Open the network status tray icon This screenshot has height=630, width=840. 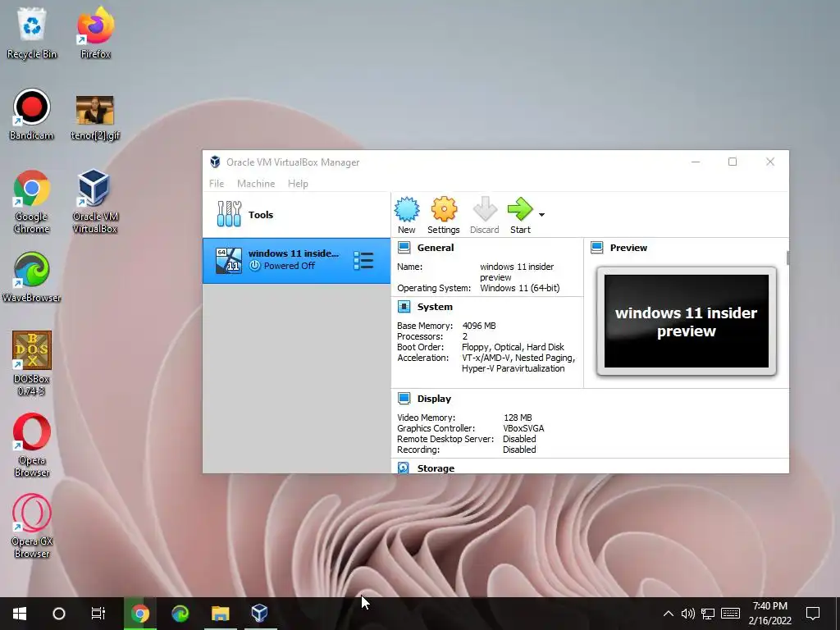click(x=708, y=614)
